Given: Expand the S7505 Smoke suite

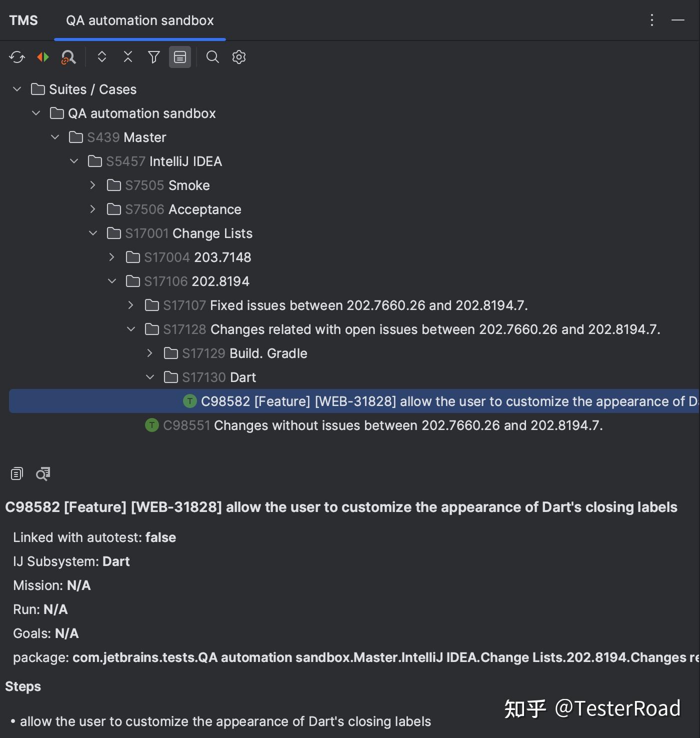Looking at the screenshot, I should coord(92,185).
